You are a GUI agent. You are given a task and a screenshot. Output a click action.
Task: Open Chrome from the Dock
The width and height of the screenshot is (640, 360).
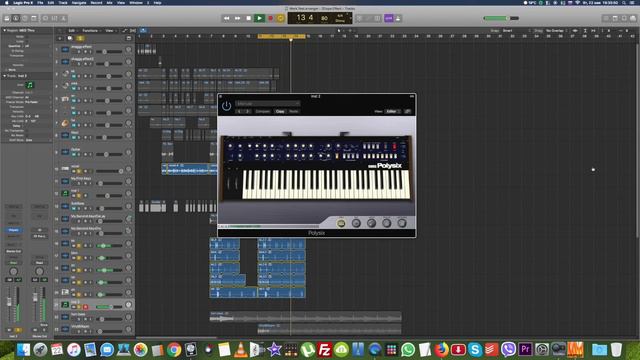(x=174, y=350)
